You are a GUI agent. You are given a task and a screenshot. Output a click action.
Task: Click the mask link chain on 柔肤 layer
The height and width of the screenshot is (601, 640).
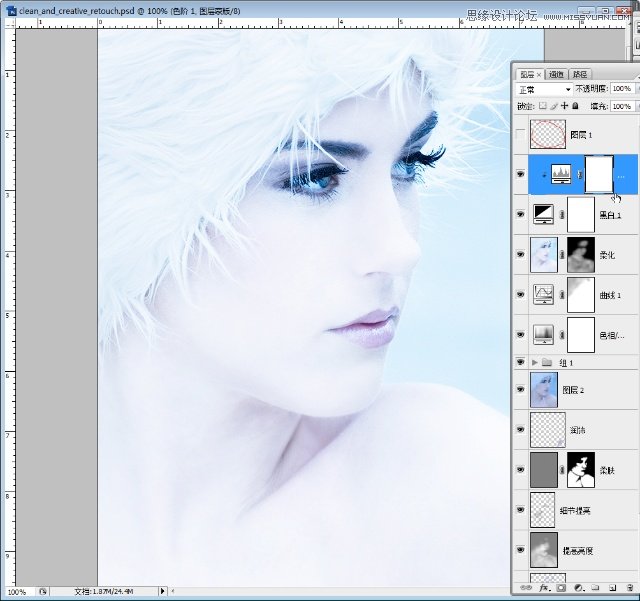pyautogui.click(x=562, y=470)
